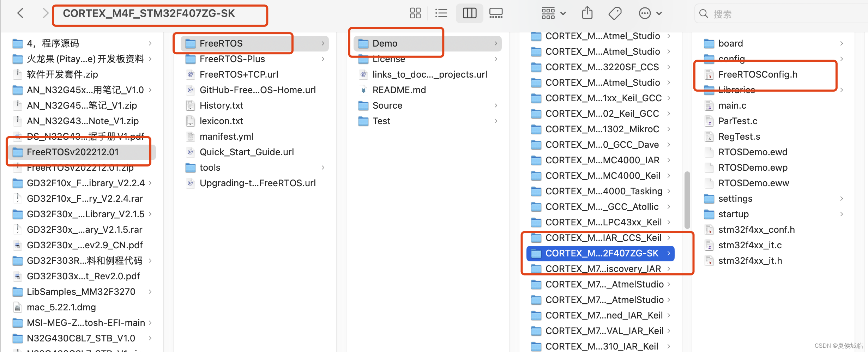Image resolution: width=868 pixels, height=352 pixels.
Task: Select the Test folder
Action: 428,121
